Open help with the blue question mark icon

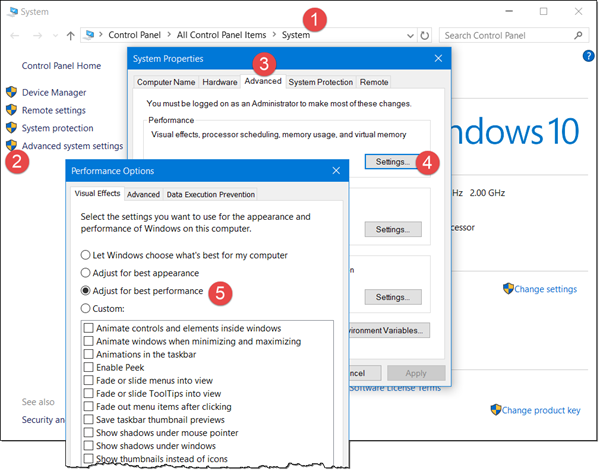click(x=589, y=56)
